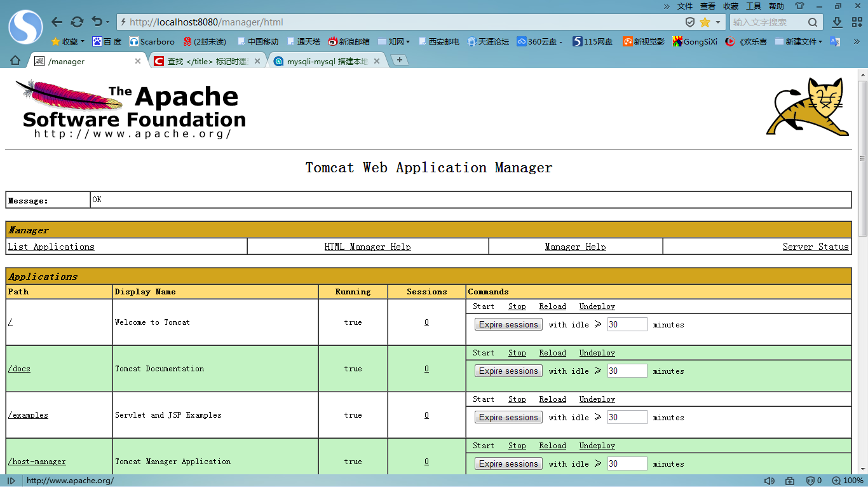The width and height of the screenshot is (868, 487).
Task: Open the 通天塔 bookmark
Action: pyautogui.click(x=303, y=41)
